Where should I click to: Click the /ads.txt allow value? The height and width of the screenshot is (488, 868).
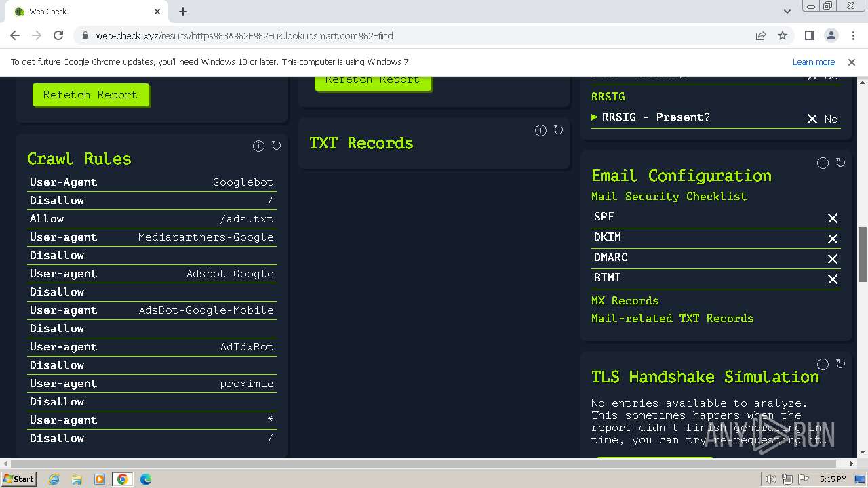pyautogui.click(x=246, y=219)
